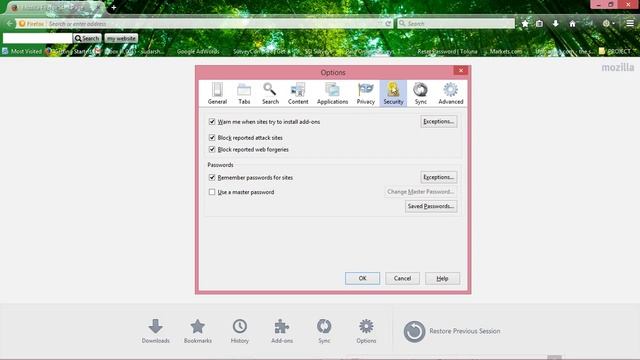The height and width of the screenshot is (360, 640).
Task: Click the back arrow navigation button
Action: pyautogui.click(x=9, y=24)
